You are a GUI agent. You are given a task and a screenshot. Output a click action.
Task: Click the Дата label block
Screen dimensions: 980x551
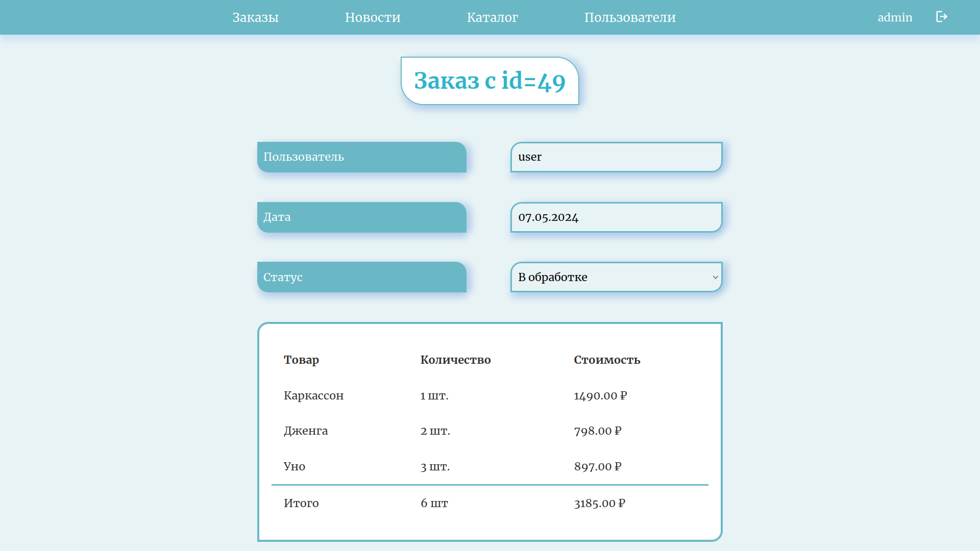pos(361,217)
